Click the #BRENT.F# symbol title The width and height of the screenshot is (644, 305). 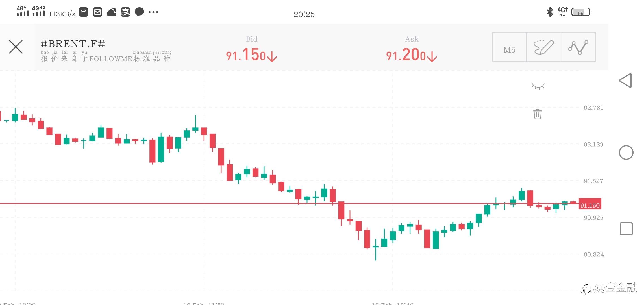click(x=73, y=44)
